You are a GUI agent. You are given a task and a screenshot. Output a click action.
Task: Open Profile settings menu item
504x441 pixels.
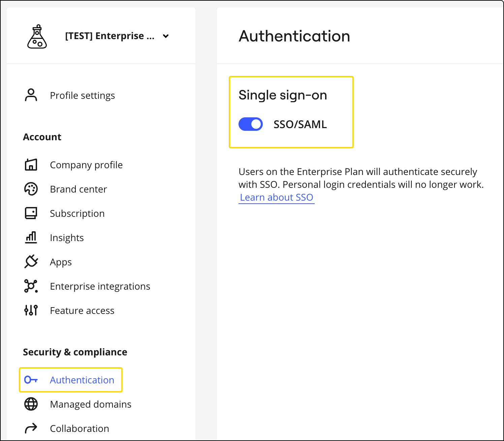(82, 96)
